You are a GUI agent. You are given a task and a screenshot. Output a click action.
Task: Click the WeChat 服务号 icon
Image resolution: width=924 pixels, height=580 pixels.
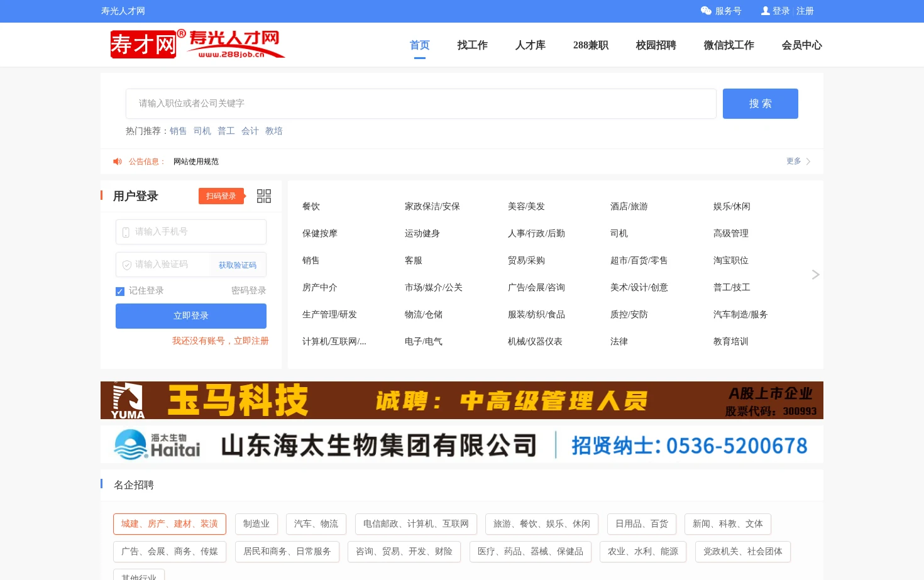coord(706,11)
